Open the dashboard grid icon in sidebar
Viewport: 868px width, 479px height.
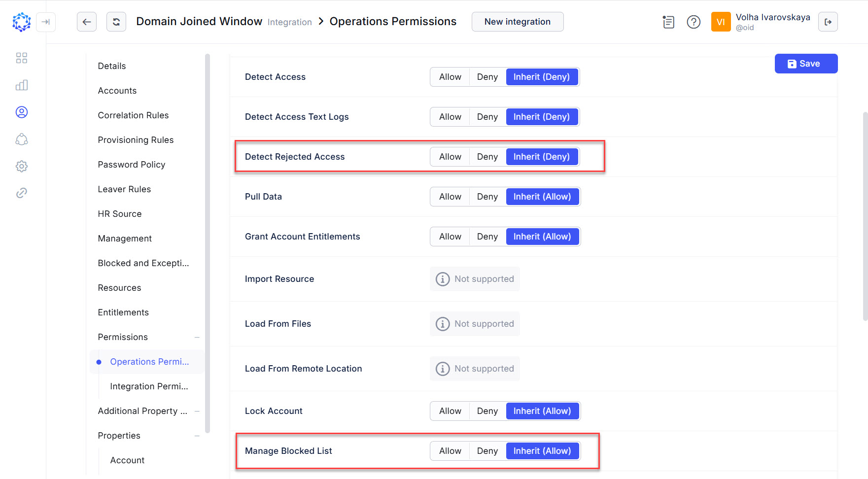click(x=21, y=58)
